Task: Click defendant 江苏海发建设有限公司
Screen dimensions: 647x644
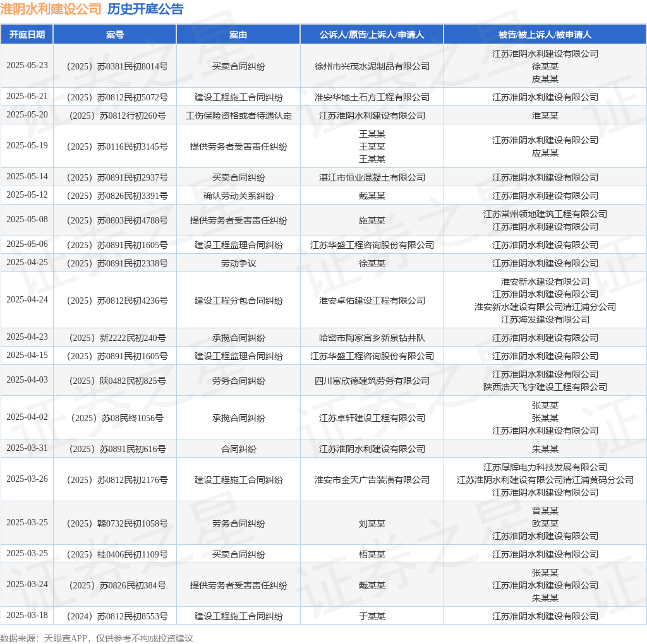Action: 545,319
